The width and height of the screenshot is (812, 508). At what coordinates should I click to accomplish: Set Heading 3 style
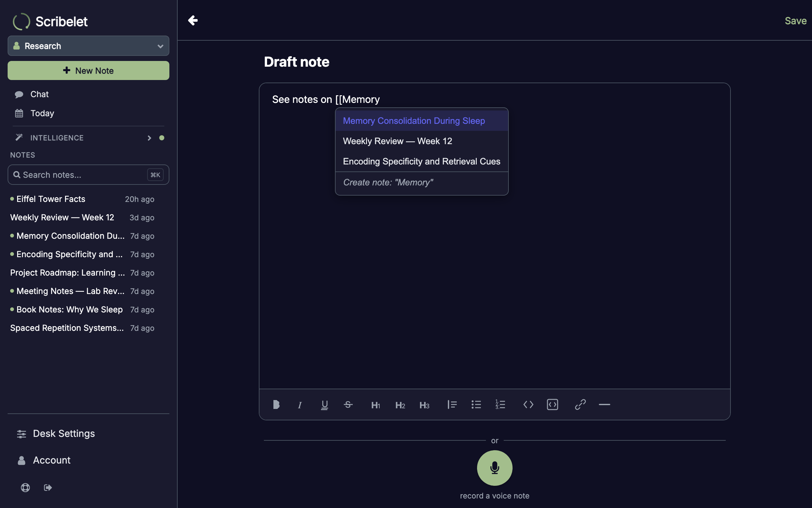424,404
